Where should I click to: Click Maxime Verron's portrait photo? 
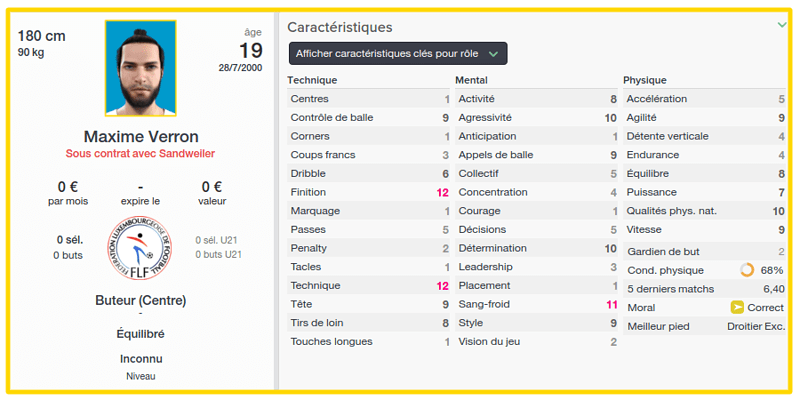click(141, 68)
